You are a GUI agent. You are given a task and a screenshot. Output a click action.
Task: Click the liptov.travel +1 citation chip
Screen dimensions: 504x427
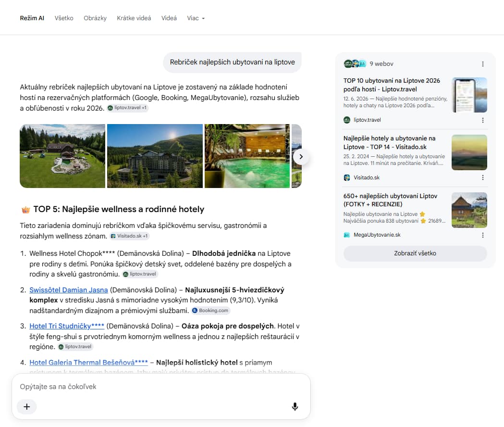click(x=128, y=108)
